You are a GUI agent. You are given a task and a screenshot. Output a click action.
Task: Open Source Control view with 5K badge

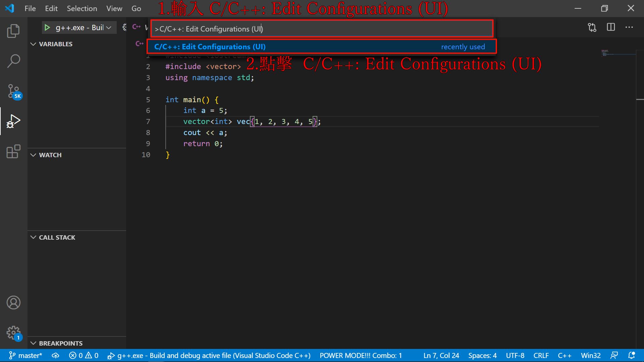coord(13,91)
